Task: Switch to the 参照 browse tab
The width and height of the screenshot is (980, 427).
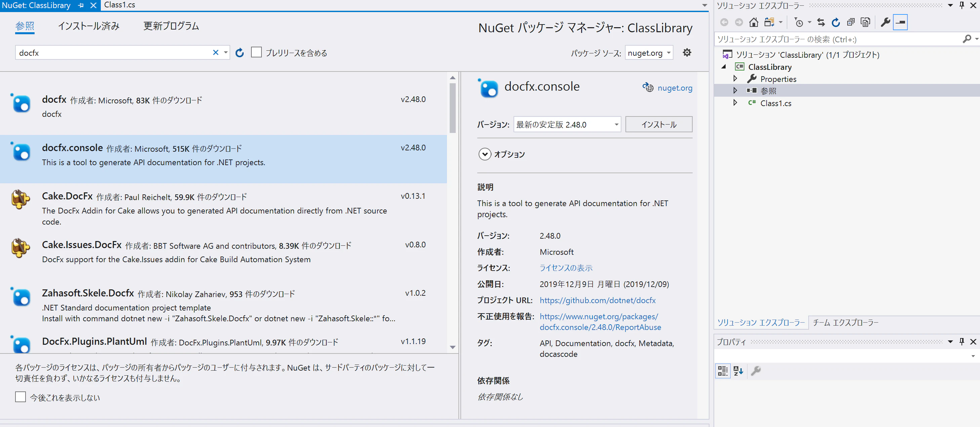Action: [x=25, y=26]
